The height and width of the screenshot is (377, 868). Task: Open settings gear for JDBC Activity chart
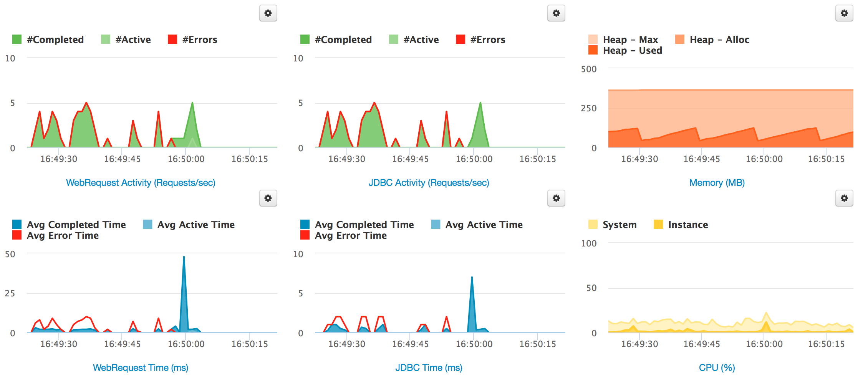coord(556,13)
